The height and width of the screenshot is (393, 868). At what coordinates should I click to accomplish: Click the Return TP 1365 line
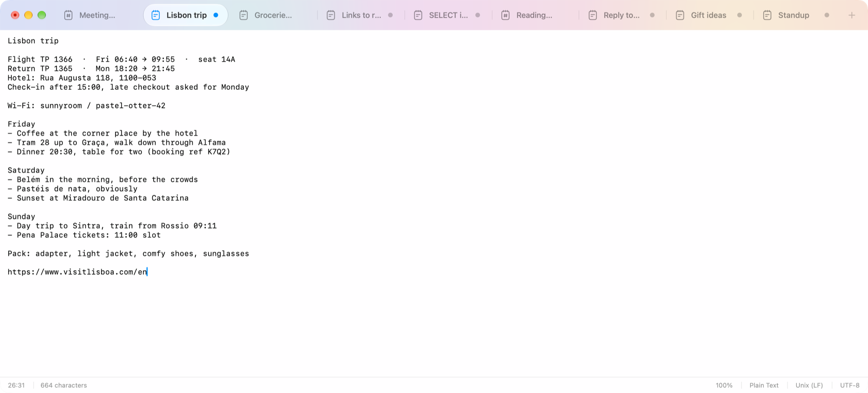click(x=91, y=69)
